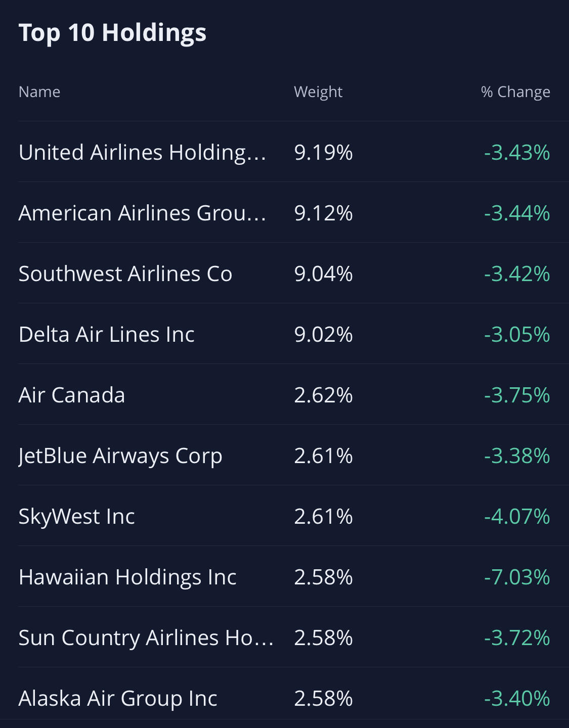The height and width of the screenshot is (728, 569).
Task: Sort holdings by Name column header
Action: tap(39, 92)
